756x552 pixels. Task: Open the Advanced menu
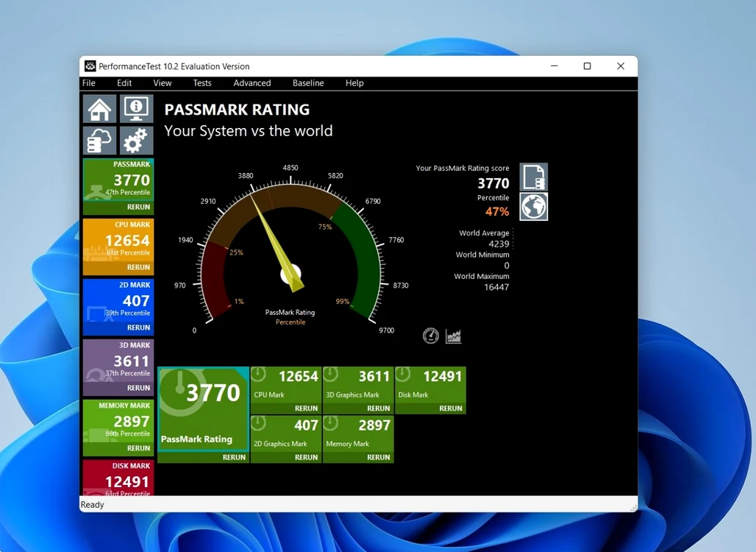pos(252,83)
